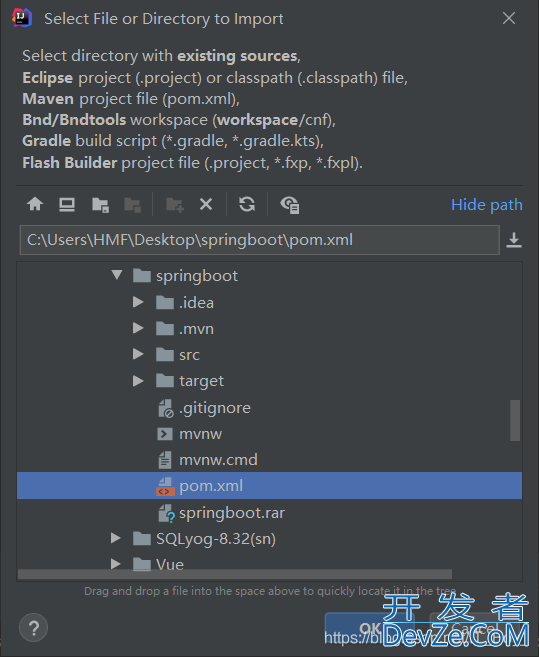This screenshot has width=539, height=657.
Task: Expand the SQLyog-8.32(sn) folder
Action: pos(116,538)
